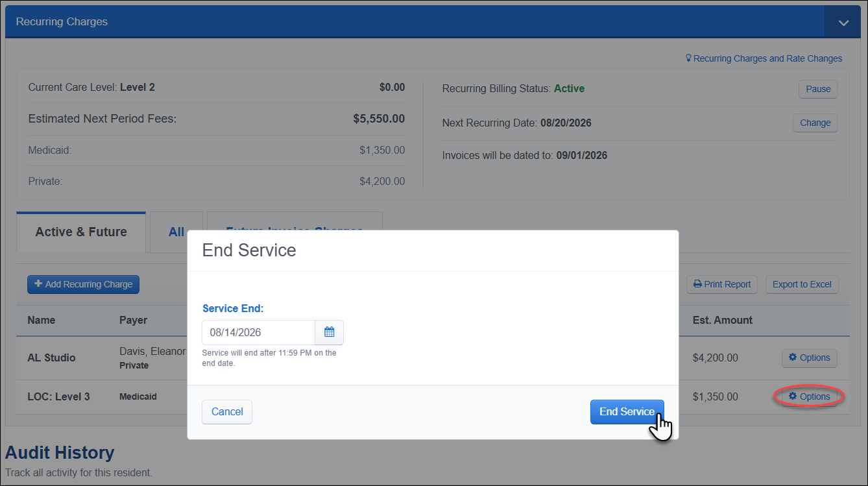The width and height of the screenshot is (868, 486).
Task: Collapse the Recurring Charges panel chevron
Action: (x=843, y=22)
